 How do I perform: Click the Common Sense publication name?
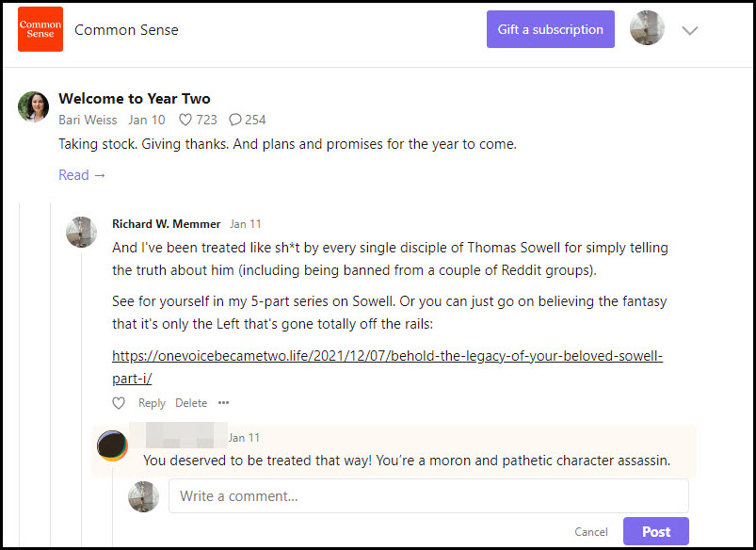(x=126, y=30)
